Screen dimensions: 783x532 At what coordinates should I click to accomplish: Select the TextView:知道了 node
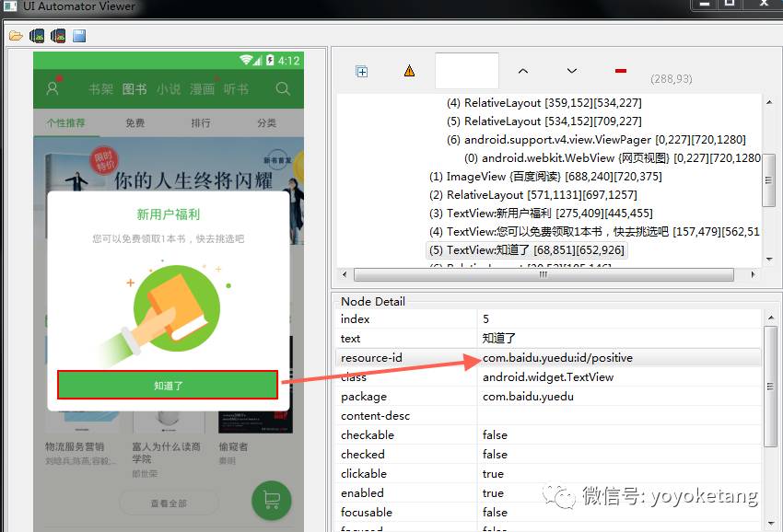coord(527,250)
